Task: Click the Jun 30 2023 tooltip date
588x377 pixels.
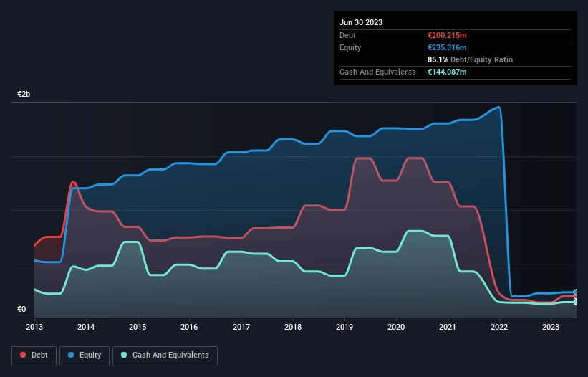Action: pos(361,22)
